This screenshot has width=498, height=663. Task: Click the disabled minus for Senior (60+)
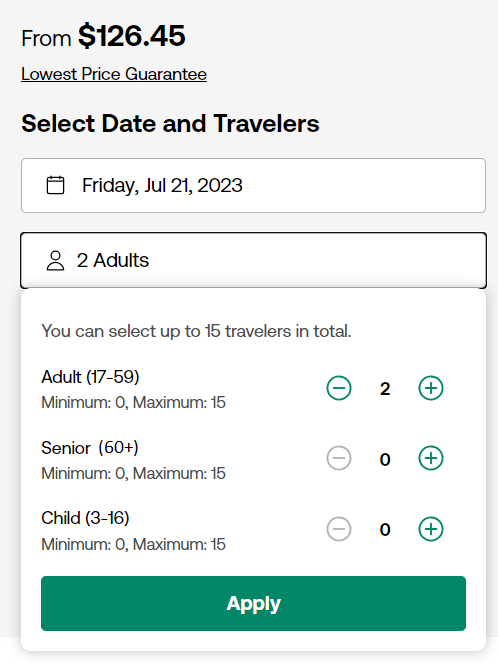[x=339, y=458]
